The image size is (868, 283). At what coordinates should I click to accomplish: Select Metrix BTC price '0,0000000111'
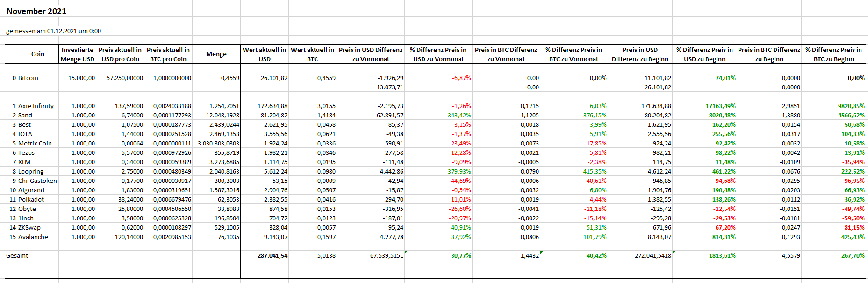coord(172,144)
